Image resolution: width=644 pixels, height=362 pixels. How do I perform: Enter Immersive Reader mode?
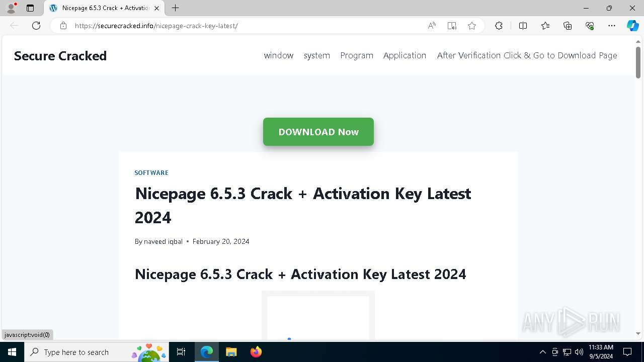(452, 26)
